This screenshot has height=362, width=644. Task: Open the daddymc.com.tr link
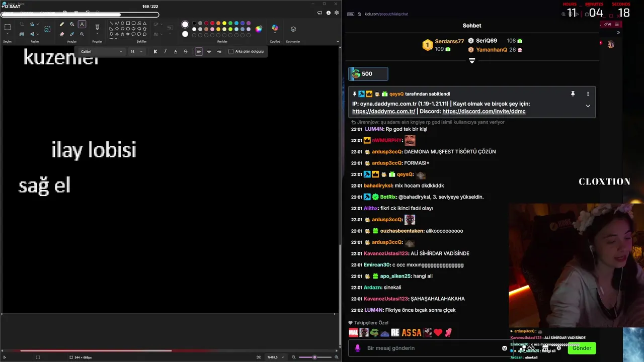point(383,112)
